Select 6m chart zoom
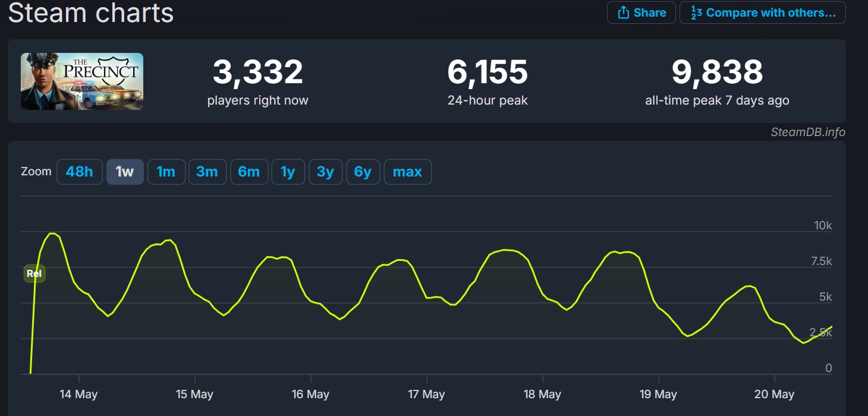The height and width of the screenshot is (416, 868). coord(249,172)
